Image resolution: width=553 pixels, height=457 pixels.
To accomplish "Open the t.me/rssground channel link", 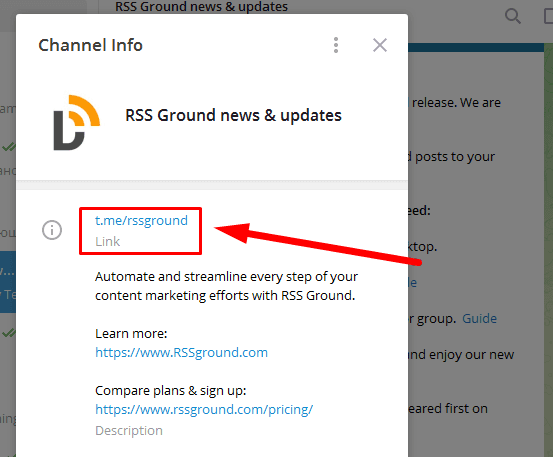I will pyautogui.click(x=141, y=220).
